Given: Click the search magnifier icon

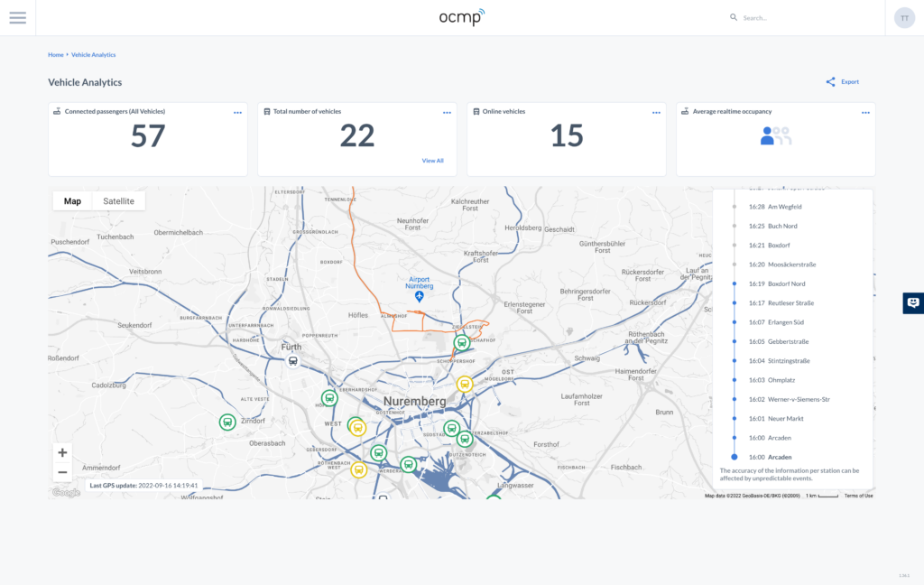Looking at the screenshot, I should pyautogui.click(x=734, y=18).
